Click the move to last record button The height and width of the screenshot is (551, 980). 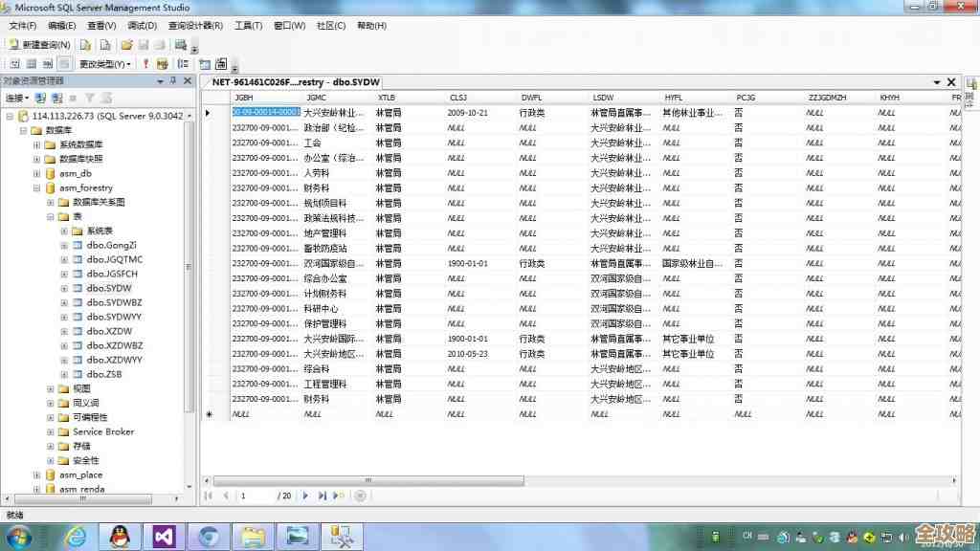[x=323, y=496]
